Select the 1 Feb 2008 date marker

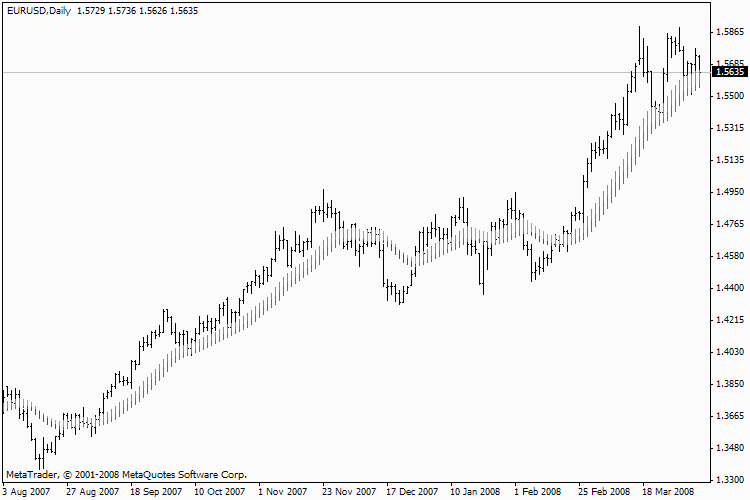tap(538, 492)
